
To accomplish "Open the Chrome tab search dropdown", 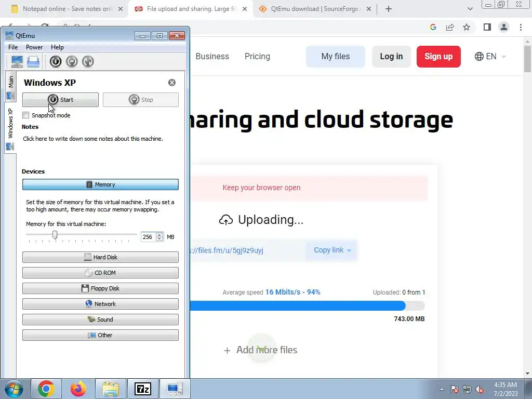I will pyautogui.click(x=470, y=9).
